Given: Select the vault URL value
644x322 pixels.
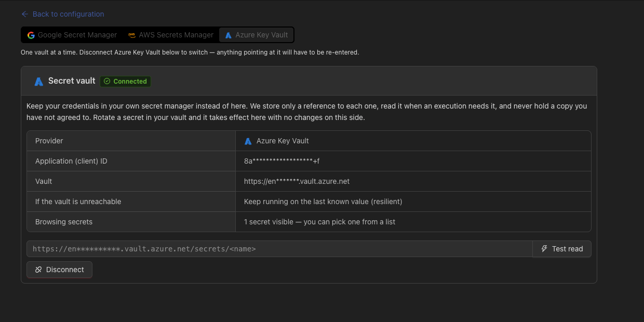Looking at the screenshot, I should [297, 181].
